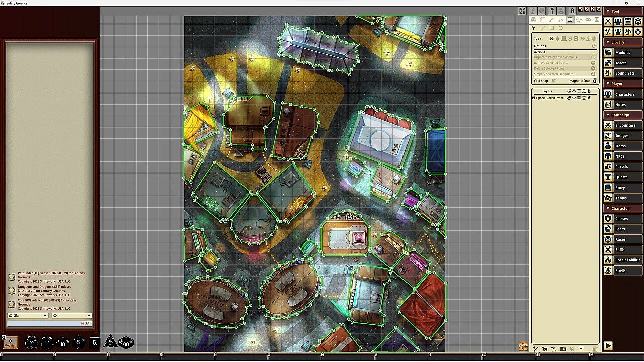This screenshot has width=644, height=362.
Task: Open the image window help question mark
Action: pos(592,9)
